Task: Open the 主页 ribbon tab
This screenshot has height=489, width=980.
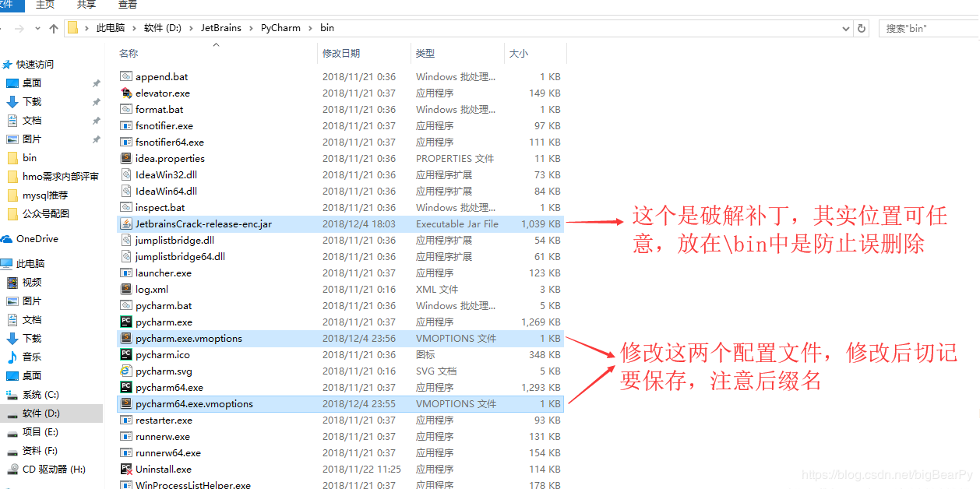Action: point(45,5)
